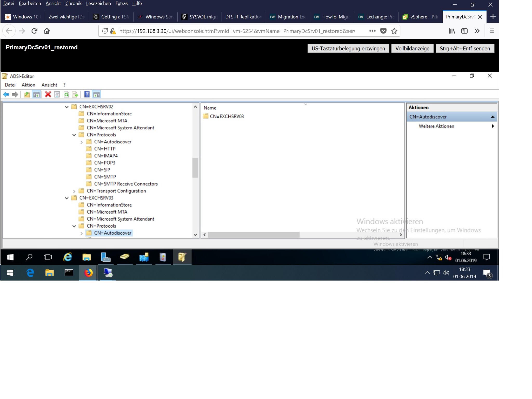Click the Firefox icon in host taskbar
This screenshot has height=399, width=532.
click(x=88, y=273)
